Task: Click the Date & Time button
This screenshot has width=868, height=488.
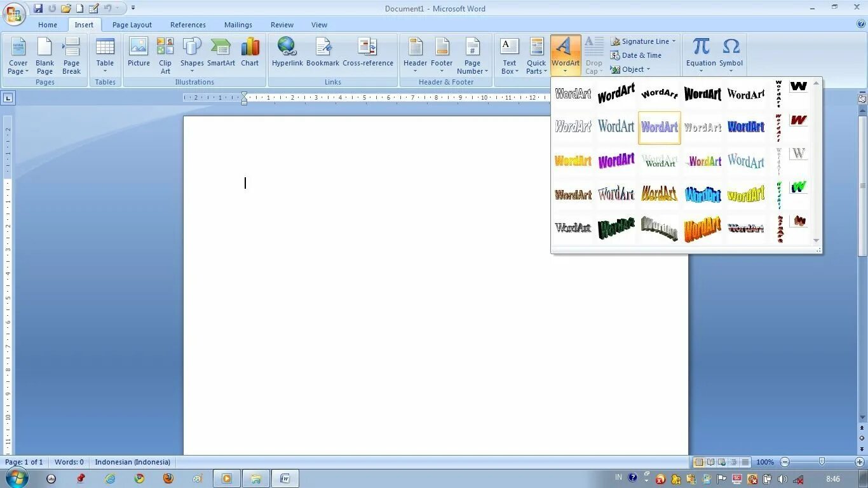Action: click(636, 55)
